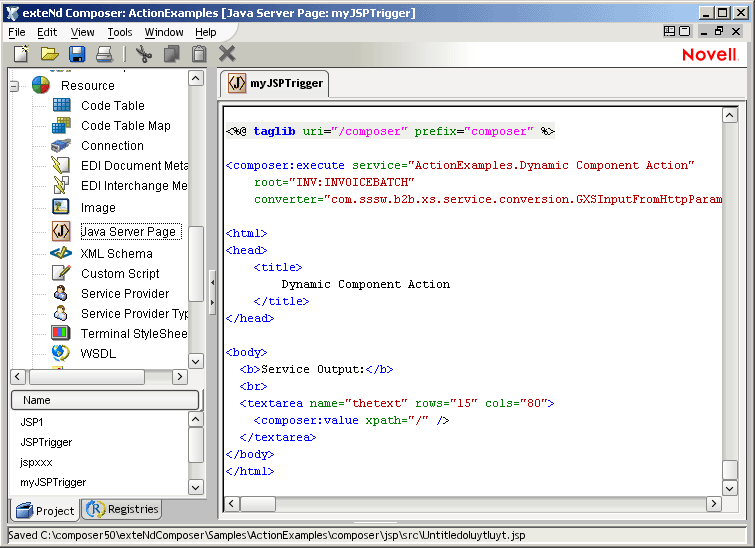Switch to the Registries tab

click(x=123, y=509)
